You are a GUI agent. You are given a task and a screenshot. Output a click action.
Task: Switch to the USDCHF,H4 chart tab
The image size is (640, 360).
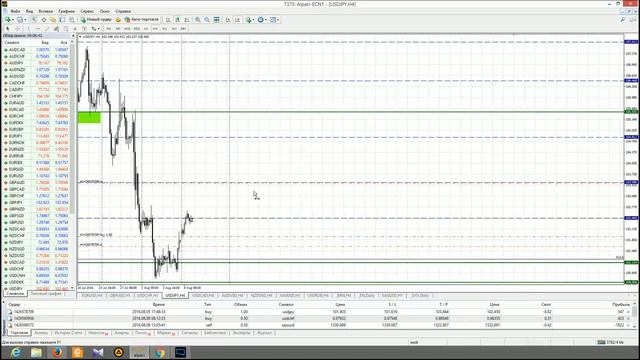pos(147,295)
